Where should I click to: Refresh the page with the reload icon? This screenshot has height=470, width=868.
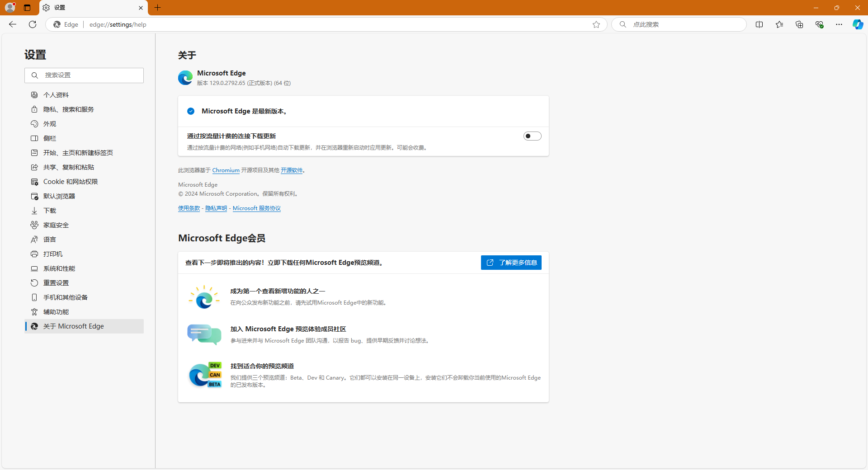pos(33,24)
